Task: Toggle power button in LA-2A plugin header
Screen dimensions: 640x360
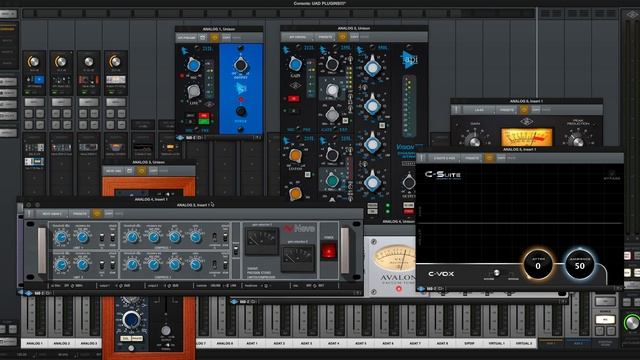Action: (524, 110)
